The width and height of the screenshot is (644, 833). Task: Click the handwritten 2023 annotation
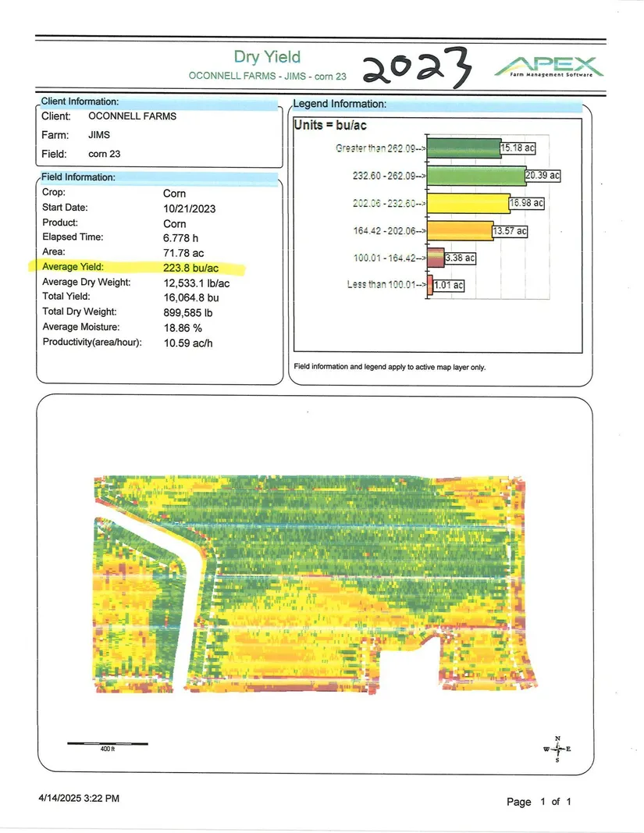pyautogui.click(x=418, y=66)
